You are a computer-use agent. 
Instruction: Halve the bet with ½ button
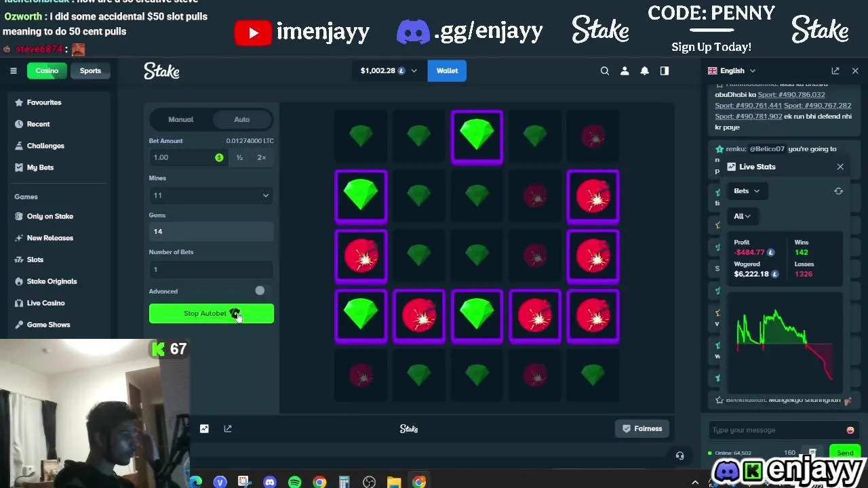pos(239,157)
